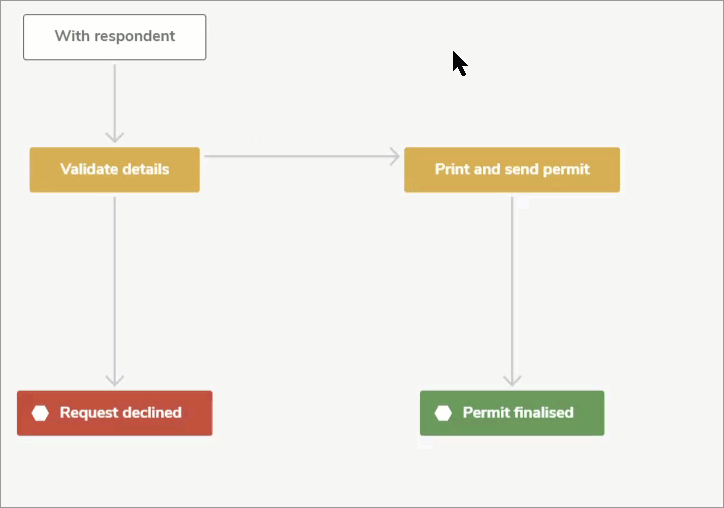Click empty canvas area between the two end stages
The height and width of the screenshot is (508, 724).
point(316,413)
